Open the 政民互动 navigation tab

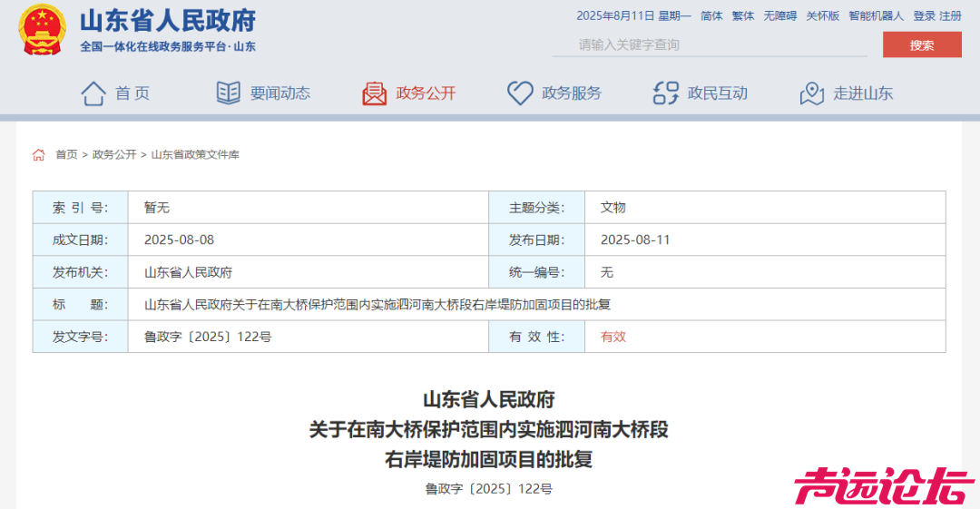click(x=718, y=93)
